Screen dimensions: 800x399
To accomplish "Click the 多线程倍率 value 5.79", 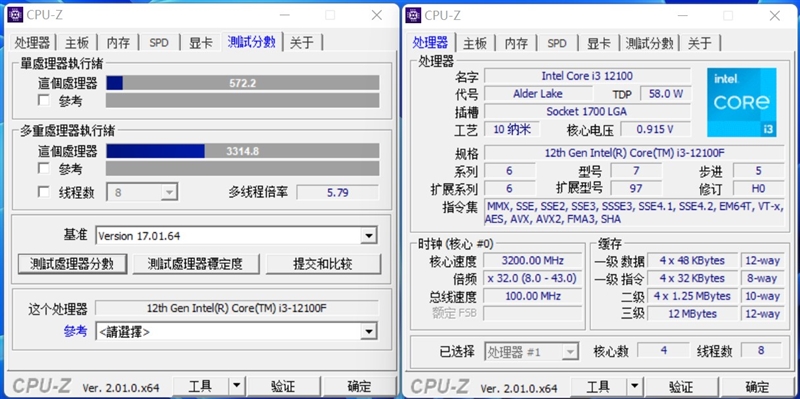I will pos(338,192).
